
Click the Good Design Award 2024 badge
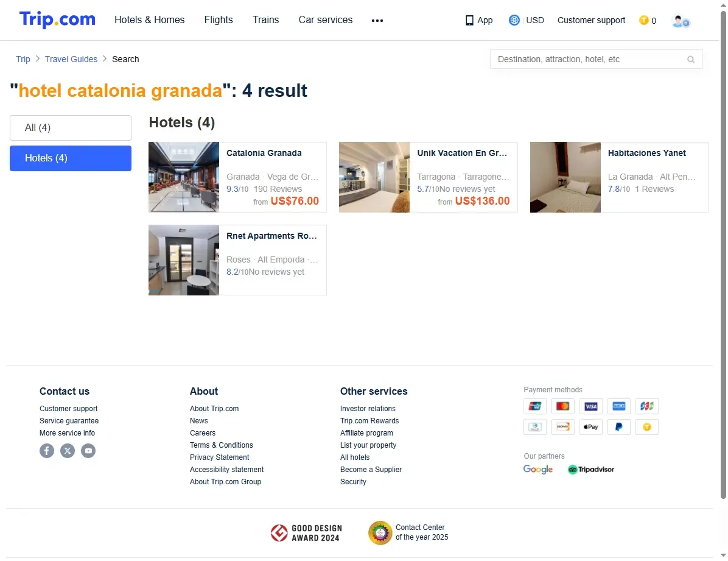pyautogui.click(x=306, y=533)
